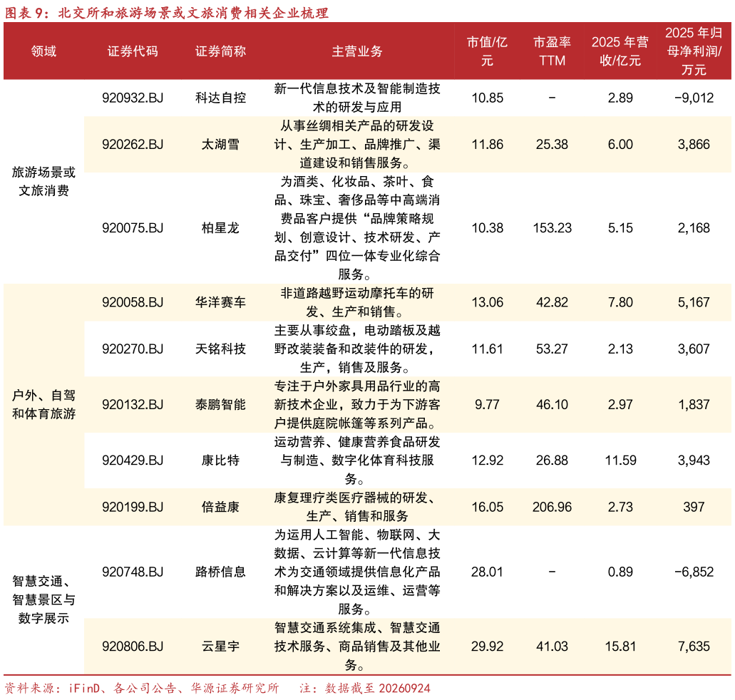Click the 智慧交通、智慧景区与数字展示 category cell
Image resolution: width=735 pixels, height=700 pixels.
pyautogui.click(x=43, y=599)
